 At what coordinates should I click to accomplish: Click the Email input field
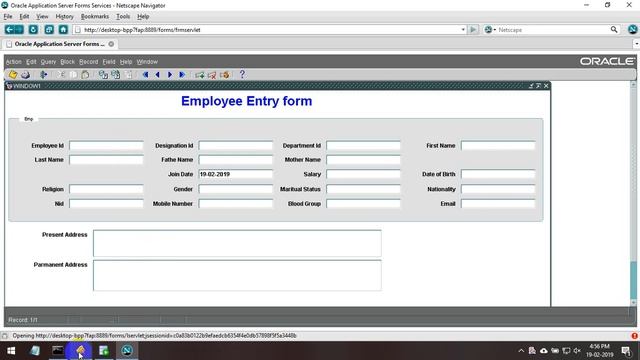(498, 203)
